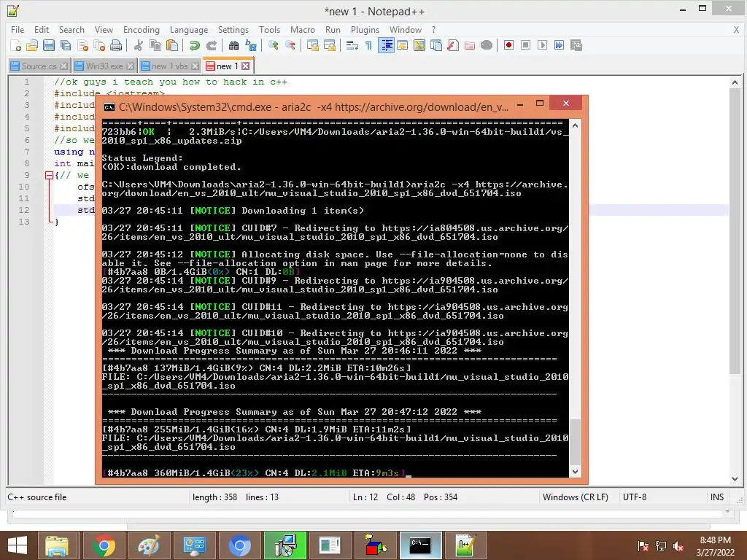Open the Plugins menu
This screenshot has width=747, height=560.
(x=365, y=29)
